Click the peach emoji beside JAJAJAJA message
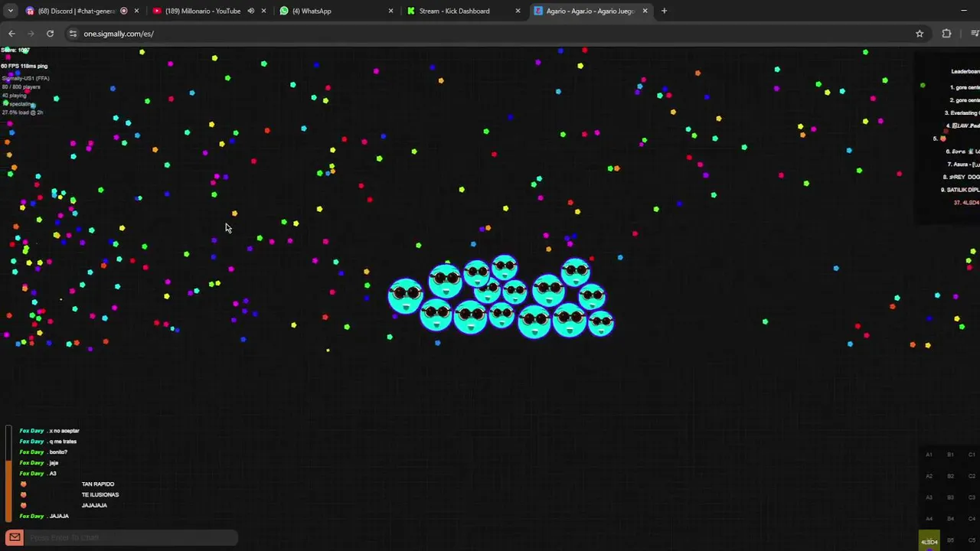The image size is (980, 551). pyautogui.click(x=23, y=506)
